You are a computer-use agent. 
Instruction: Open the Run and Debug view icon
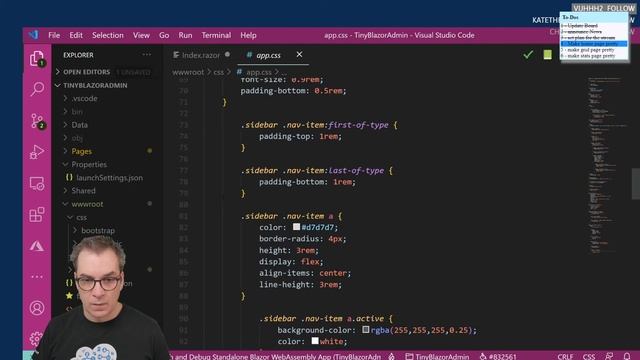[x=37, y=152]
